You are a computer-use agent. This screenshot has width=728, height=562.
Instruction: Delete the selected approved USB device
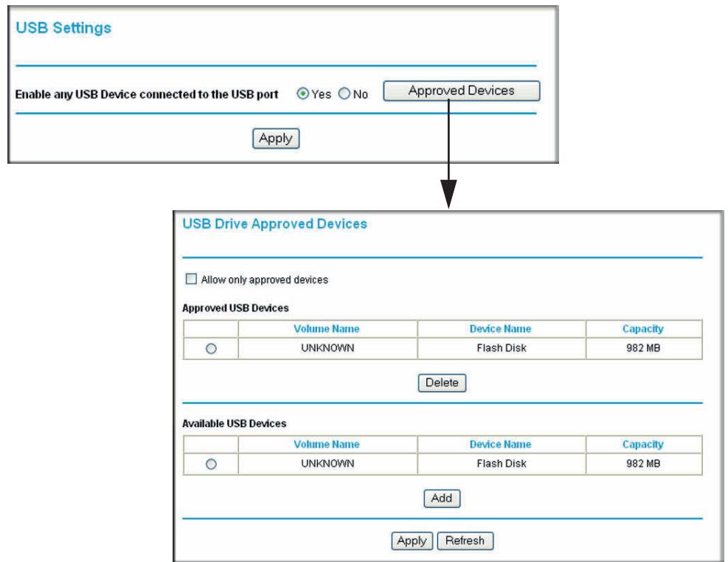[442, 383]
